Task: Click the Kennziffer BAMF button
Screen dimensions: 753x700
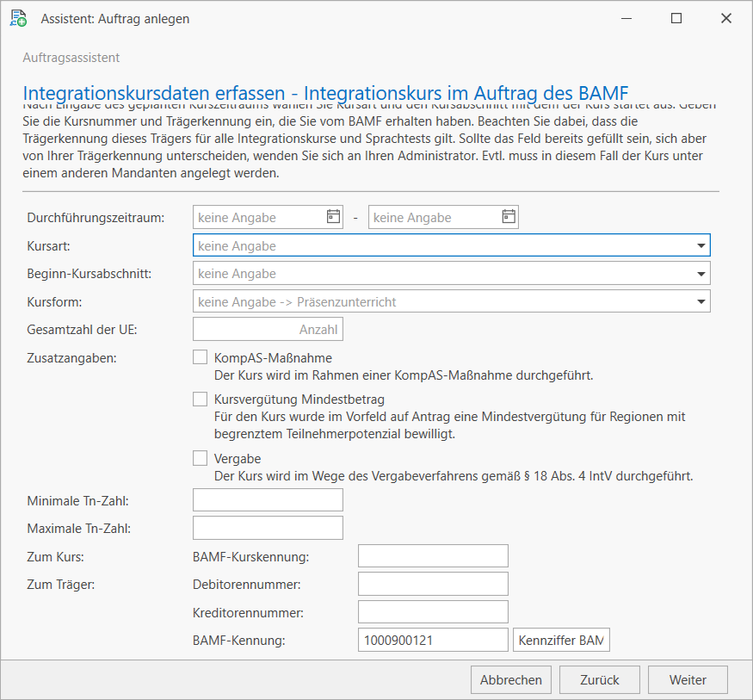Action: tap(561, 640)
